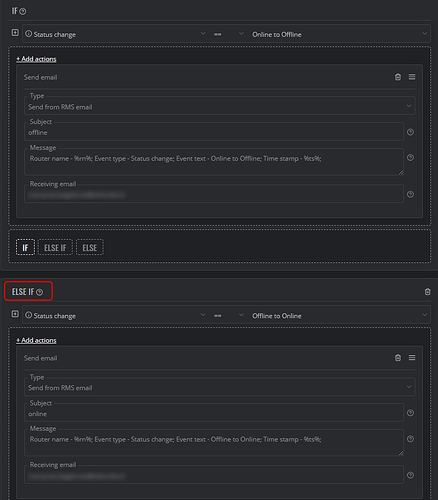Click the Subject field containing online

pos(214,413)
